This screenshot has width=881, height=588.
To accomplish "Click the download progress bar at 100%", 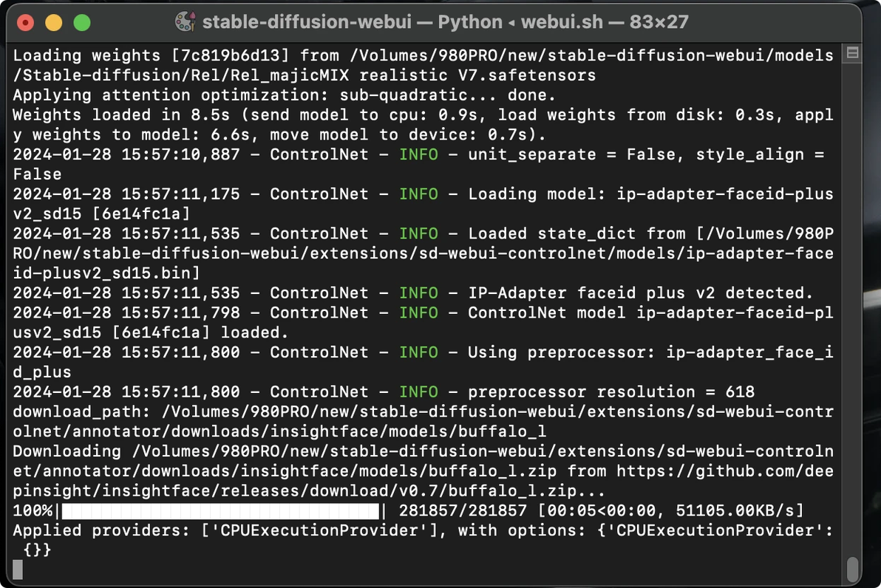I will [220, 510].
